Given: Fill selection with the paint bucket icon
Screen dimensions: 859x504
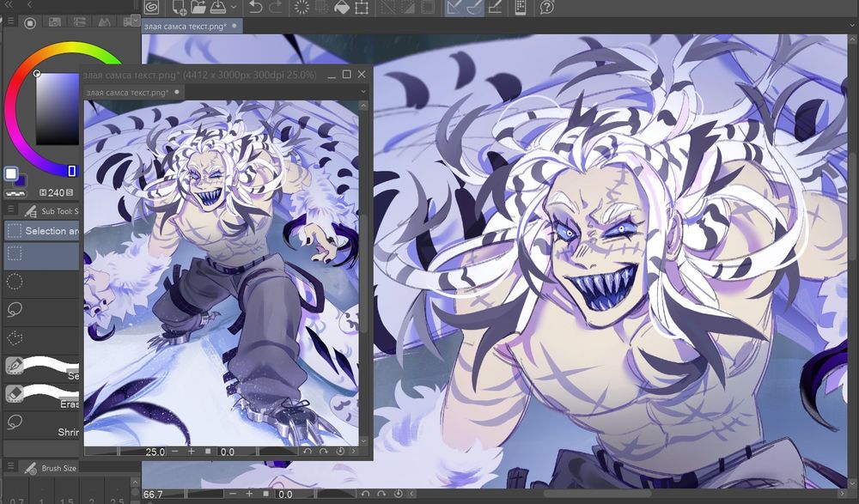Looking at the screenshot, I should click(342, 7).
